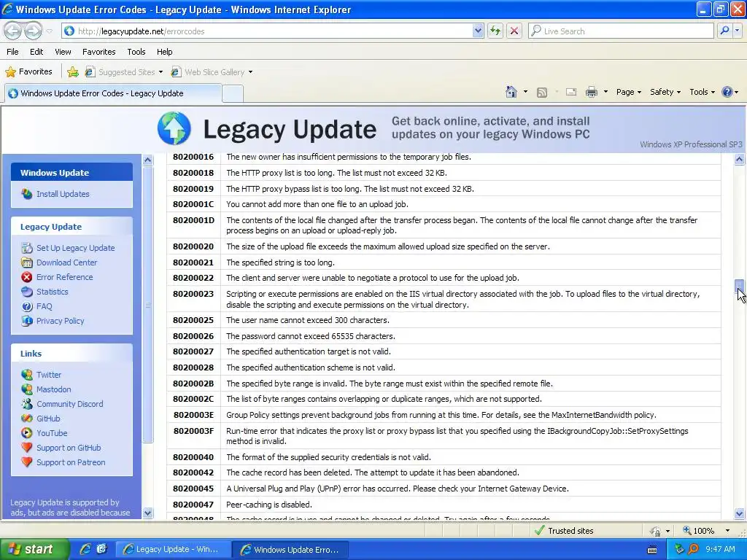The height and width of the screenshot is (560, 747).
Task: Click the Support on Patreon heart icon
Action: [x=27, y=462]
